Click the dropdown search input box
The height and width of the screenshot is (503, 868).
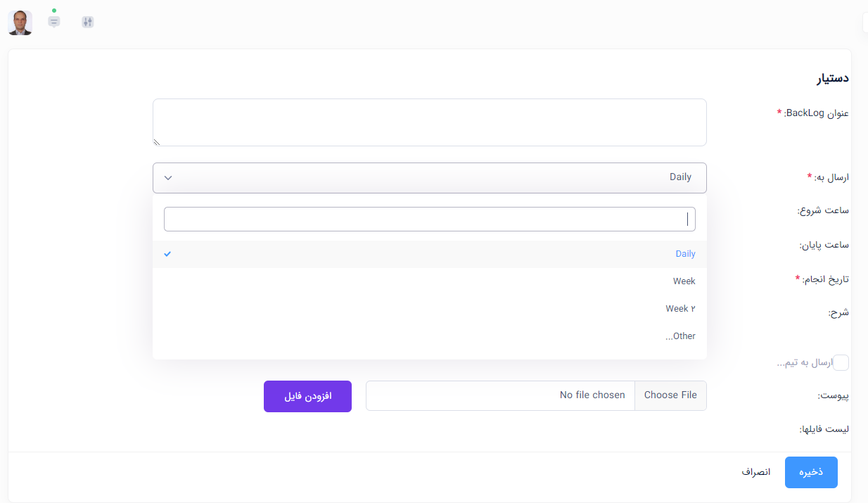coord(429,219)
